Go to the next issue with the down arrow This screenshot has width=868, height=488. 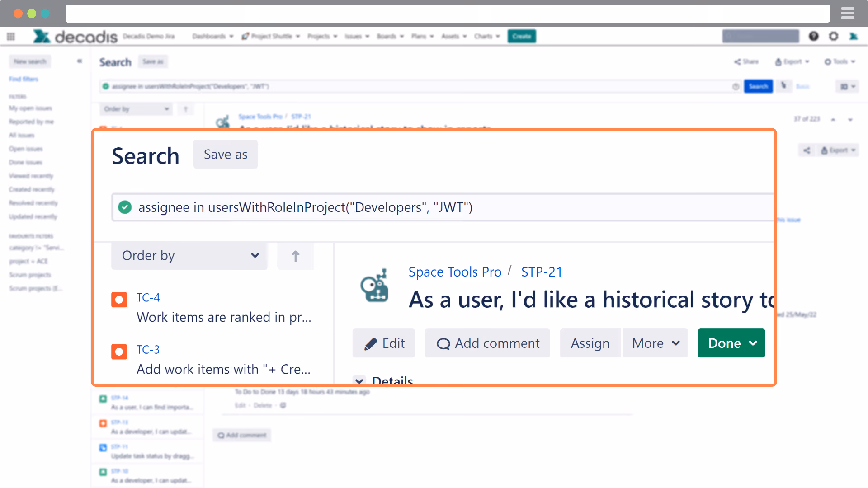(x=850, y=119)
